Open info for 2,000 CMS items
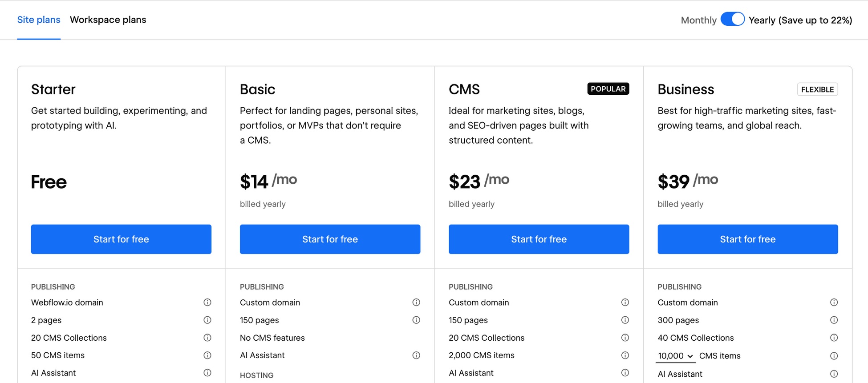This screenshot has height=383, width=868. [625, 355]
